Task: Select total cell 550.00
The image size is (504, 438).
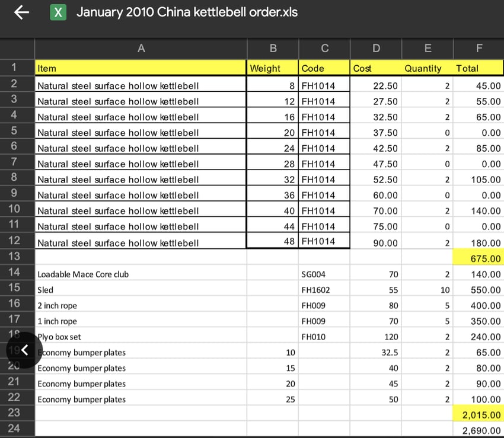Action: (x=479, y=288)
